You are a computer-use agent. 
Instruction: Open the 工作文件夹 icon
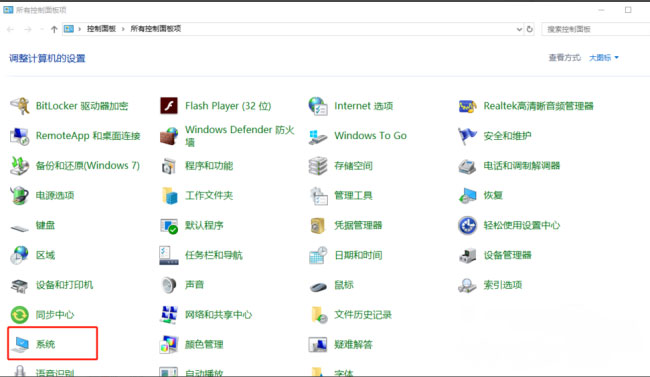tap(170, 195)
